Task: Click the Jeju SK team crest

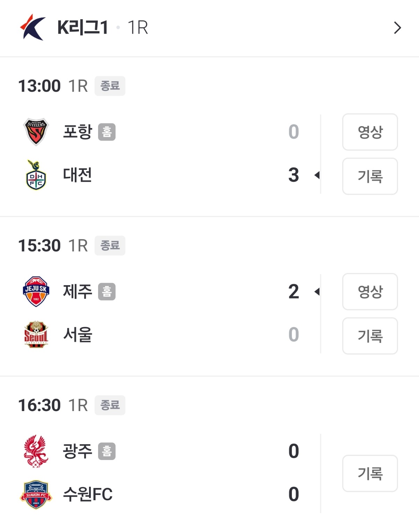Action: (x=36, y=292)
